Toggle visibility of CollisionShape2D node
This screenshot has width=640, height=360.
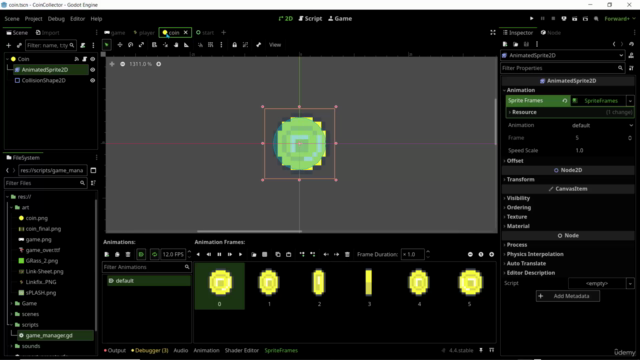pos(93,80)
